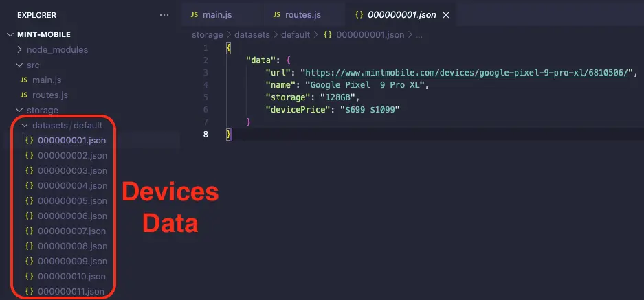Click the "128GB" storage value

click(340, 97)
